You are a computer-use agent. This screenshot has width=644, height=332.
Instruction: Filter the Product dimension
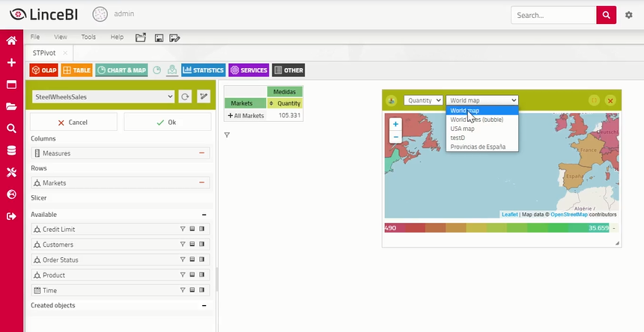tap(183, 275)
